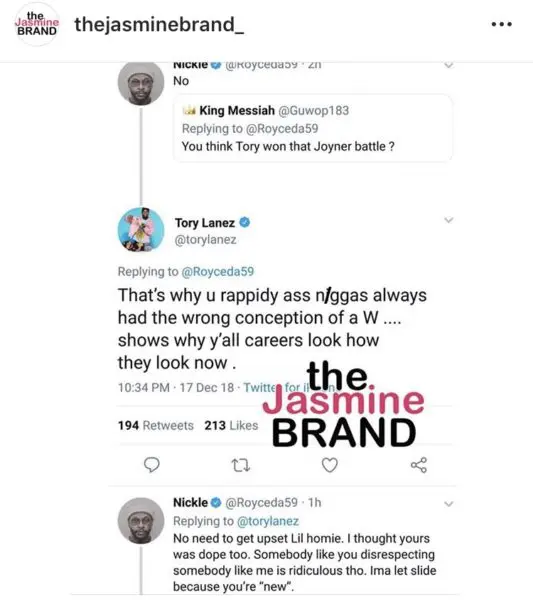Click verified badge next to bottom Nickle reply
Screen dimensions: 533x600
tap(216, 502)
